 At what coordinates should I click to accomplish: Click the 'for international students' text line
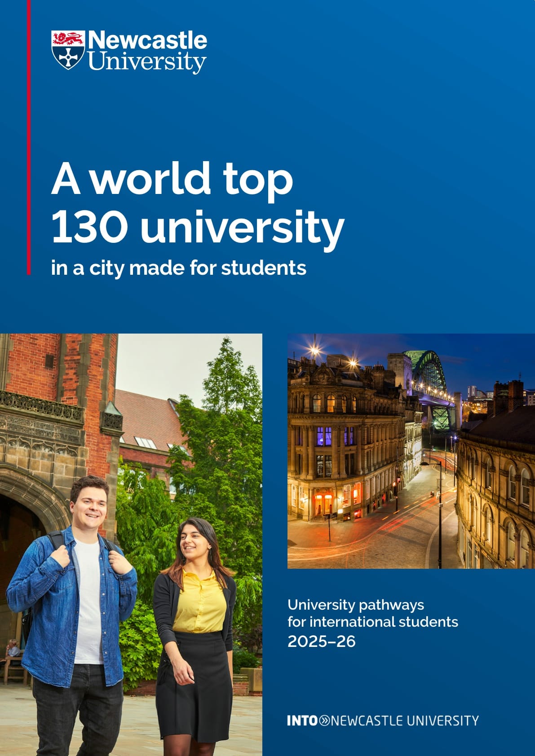click(x=373, y=622)
